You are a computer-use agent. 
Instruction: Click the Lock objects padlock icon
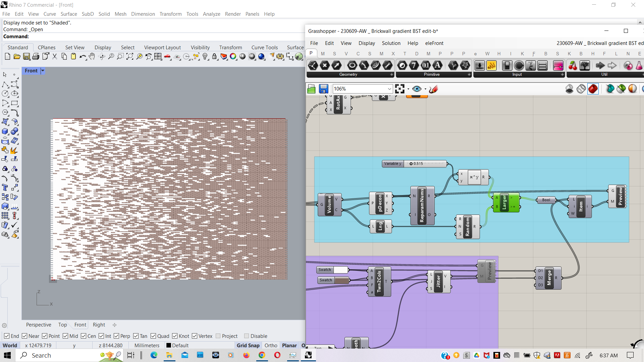[x=214, y=57]
